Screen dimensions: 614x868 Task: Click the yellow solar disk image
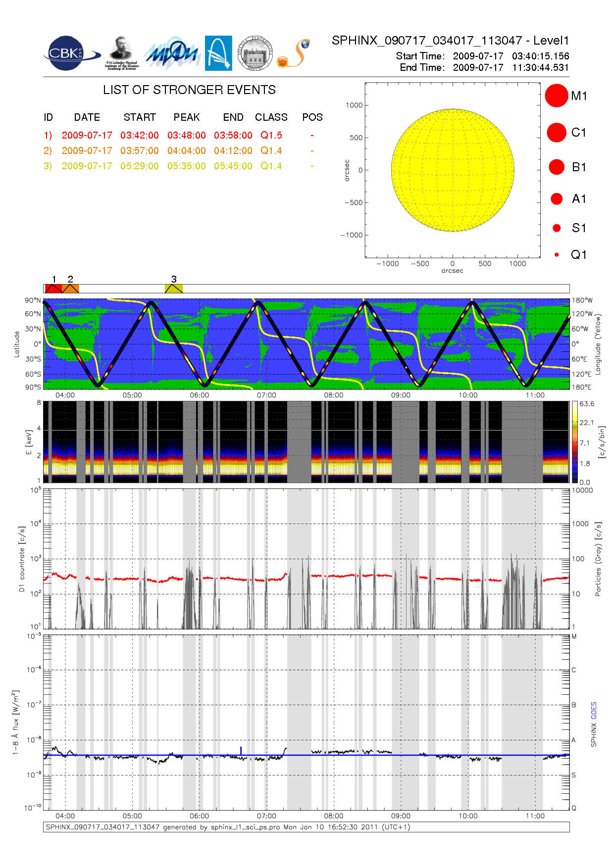coord(452,170)
